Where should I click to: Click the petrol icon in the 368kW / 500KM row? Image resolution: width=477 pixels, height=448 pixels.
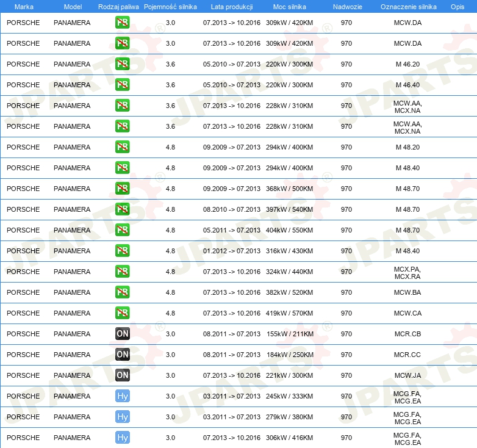click(122, 189)
